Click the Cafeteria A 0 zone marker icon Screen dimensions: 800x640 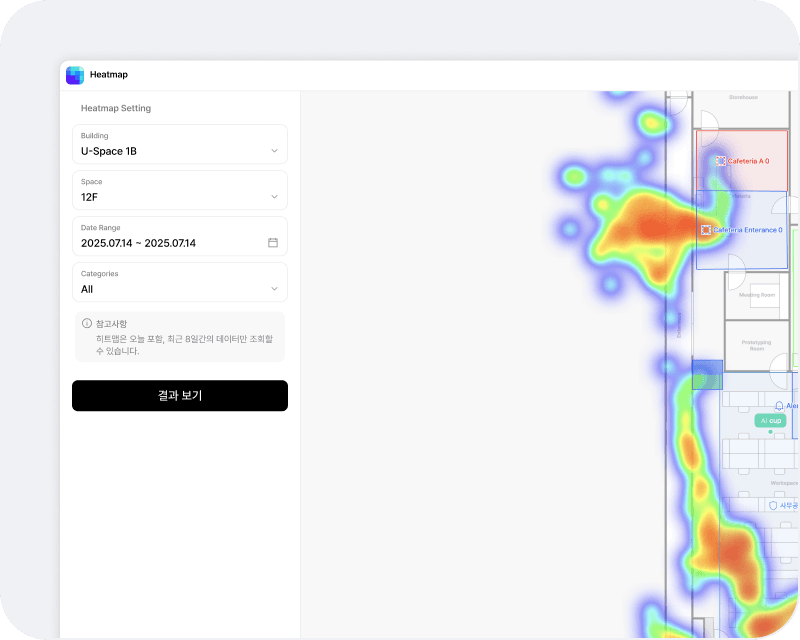pos(721,160)
